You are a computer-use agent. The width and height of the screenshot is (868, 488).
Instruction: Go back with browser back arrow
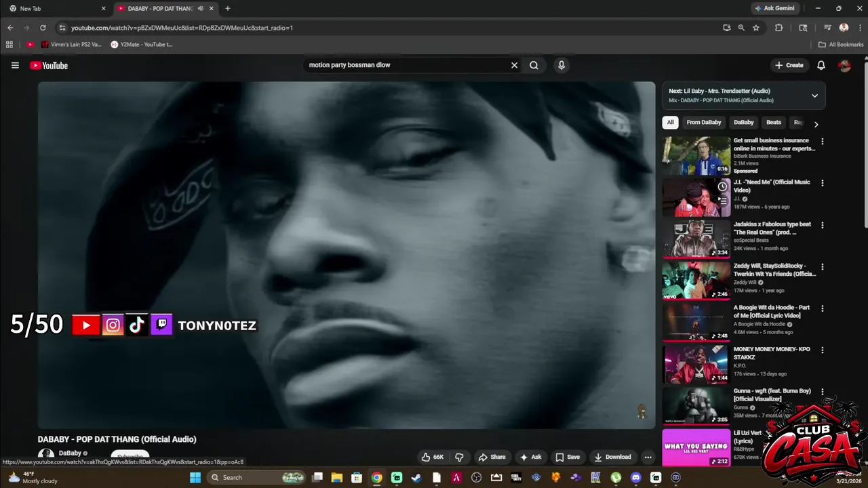[x=10, y=28]
